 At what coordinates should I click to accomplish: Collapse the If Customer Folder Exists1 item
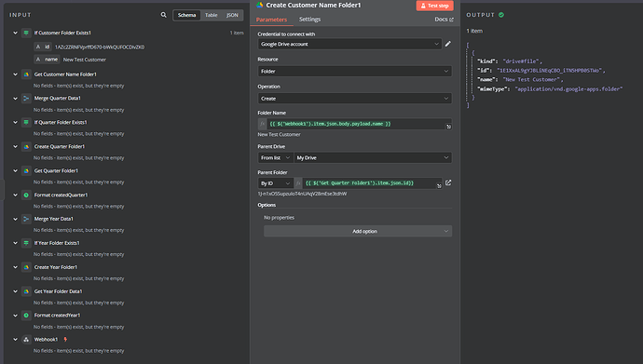tap(15, 33)
